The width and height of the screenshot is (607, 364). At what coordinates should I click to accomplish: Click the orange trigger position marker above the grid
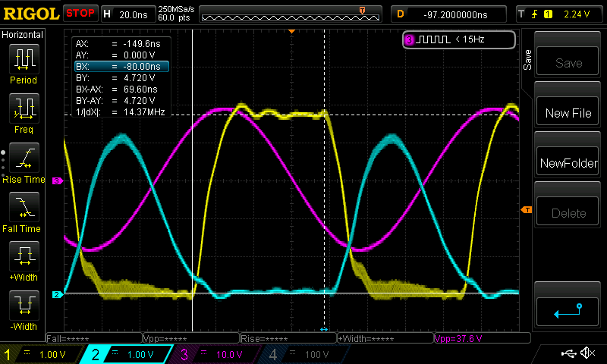coord(292,31)
